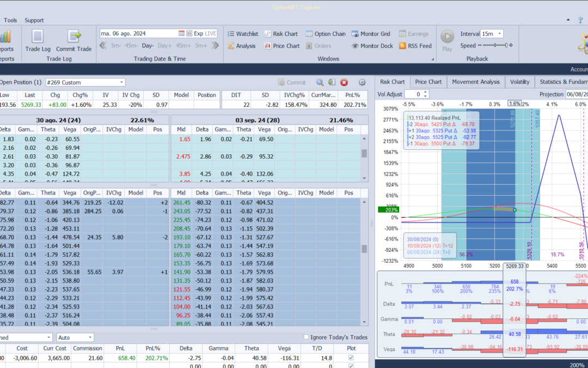Click the 18/08/2024 (12) T+12 legend entry

point(430,245)
